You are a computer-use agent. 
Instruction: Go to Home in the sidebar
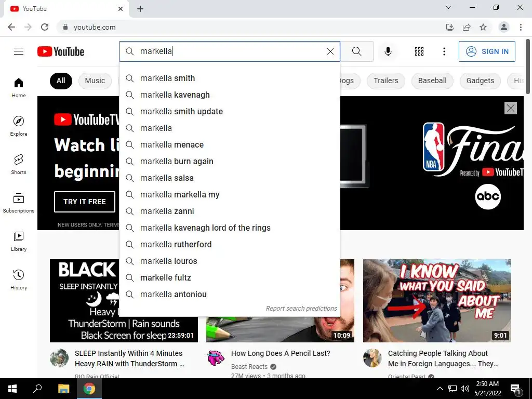19,88
